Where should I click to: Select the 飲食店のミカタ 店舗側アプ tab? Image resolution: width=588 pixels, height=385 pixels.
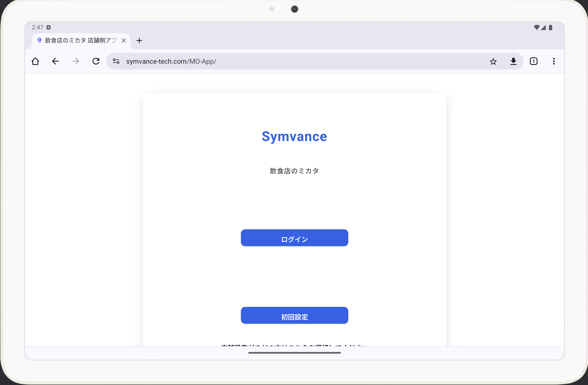coord(81,41)
